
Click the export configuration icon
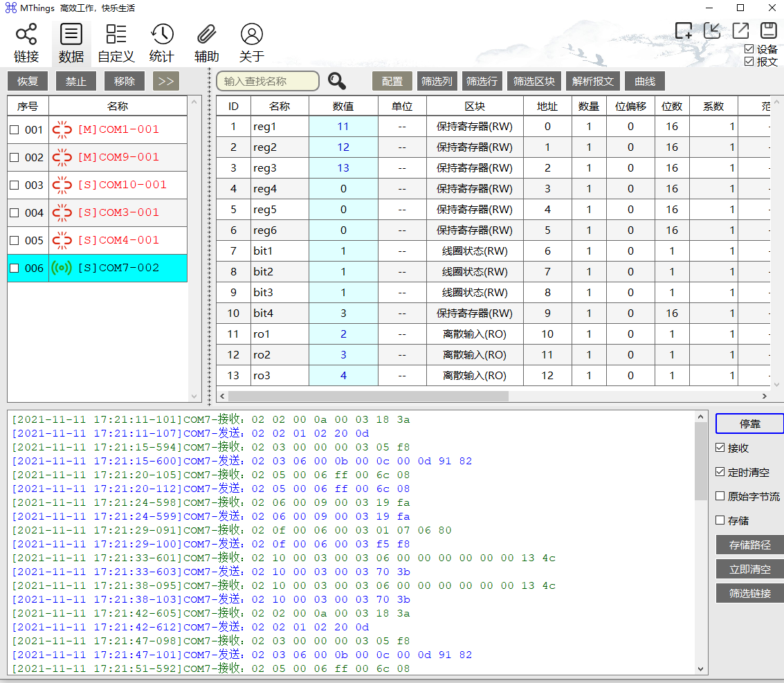pyautogui.click(x=740, y=30)
